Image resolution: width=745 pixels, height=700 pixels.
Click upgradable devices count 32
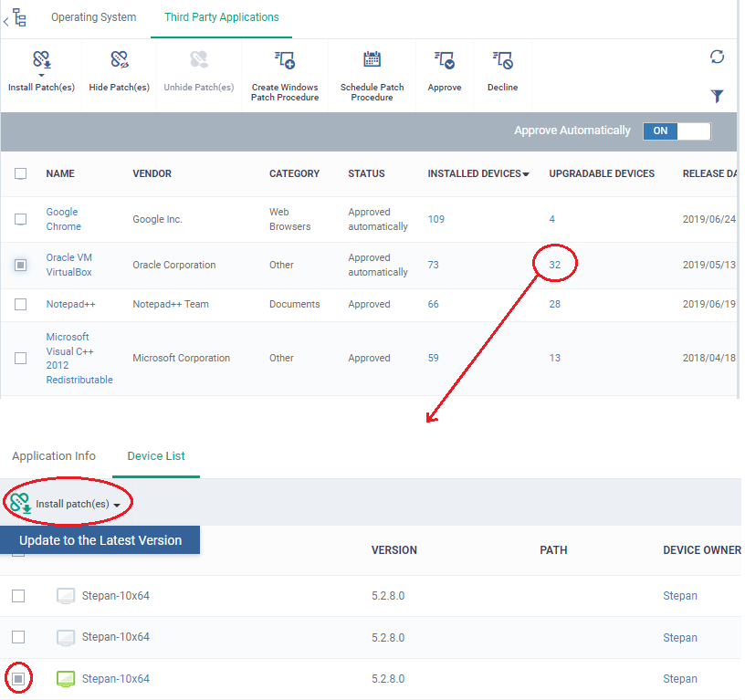(554, 265)
